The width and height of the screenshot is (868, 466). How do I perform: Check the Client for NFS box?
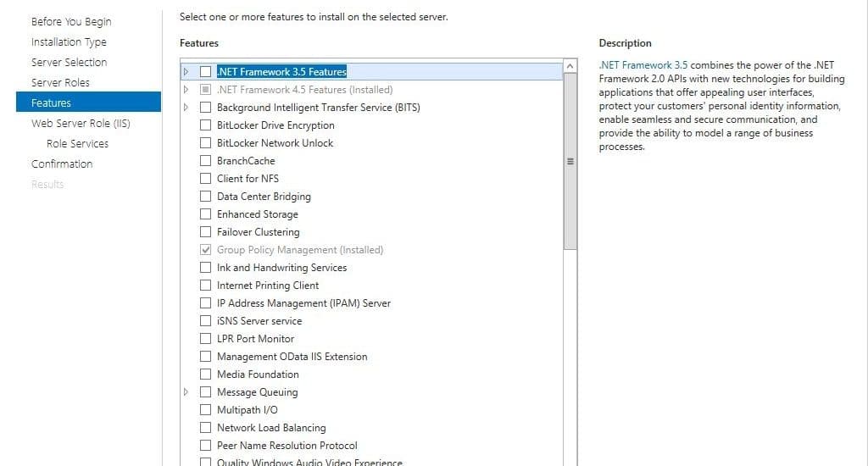pos(205,178)
